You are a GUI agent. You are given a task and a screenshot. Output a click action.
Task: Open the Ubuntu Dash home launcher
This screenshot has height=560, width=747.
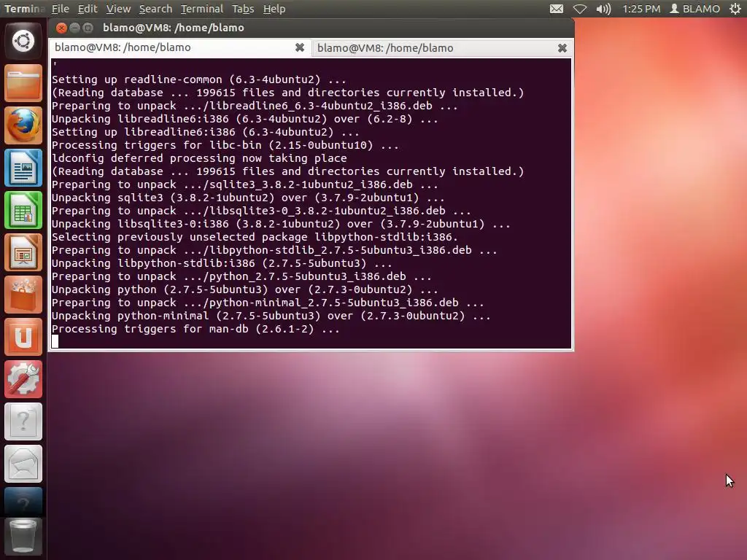[x=23, y=41]
